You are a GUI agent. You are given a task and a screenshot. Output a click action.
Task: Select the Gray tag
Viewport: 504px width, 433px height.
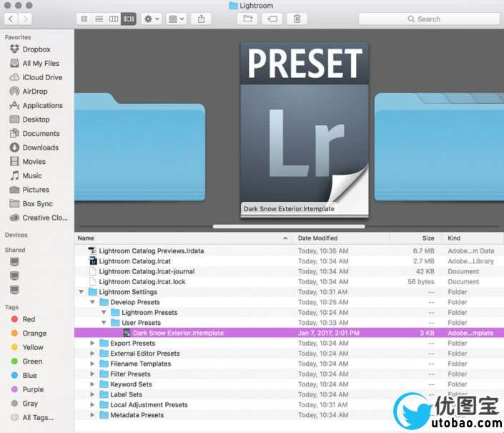tap(30, 404)
